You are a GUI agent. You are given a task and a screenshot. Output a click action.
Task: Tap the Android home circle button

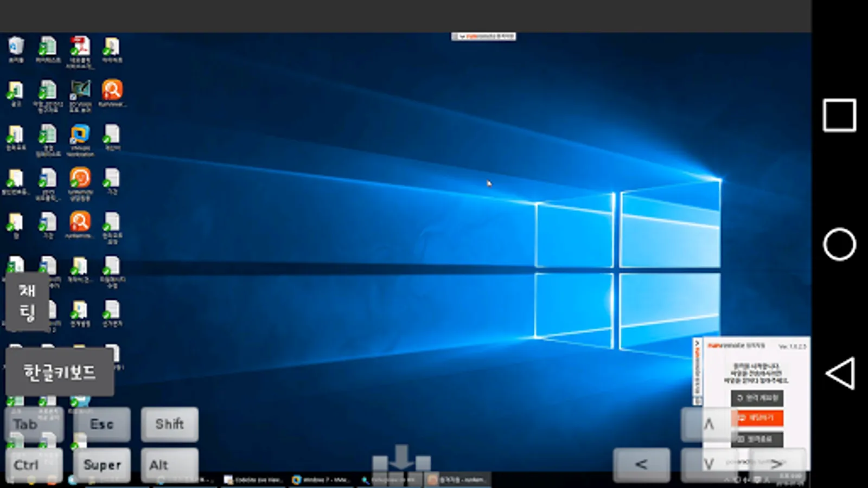click(839, 244)
